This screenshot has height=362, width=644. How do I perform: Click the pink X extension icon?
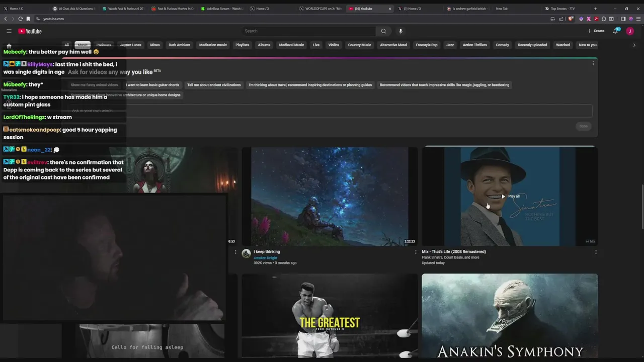[x=589, y=19]
